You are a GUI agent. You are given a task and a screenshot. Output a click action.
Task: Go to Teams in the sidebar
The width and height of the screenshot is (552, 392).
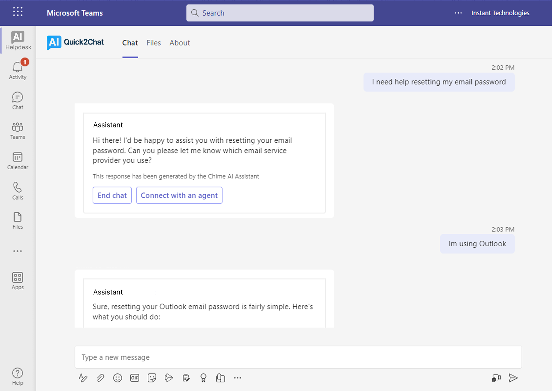(18, 131)
